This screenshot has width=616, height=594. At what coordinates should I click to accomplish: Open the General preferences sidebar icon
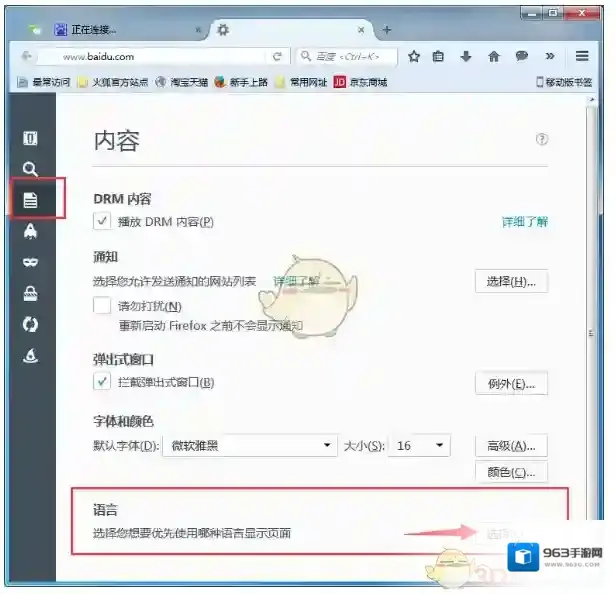(x=30, y=138)
